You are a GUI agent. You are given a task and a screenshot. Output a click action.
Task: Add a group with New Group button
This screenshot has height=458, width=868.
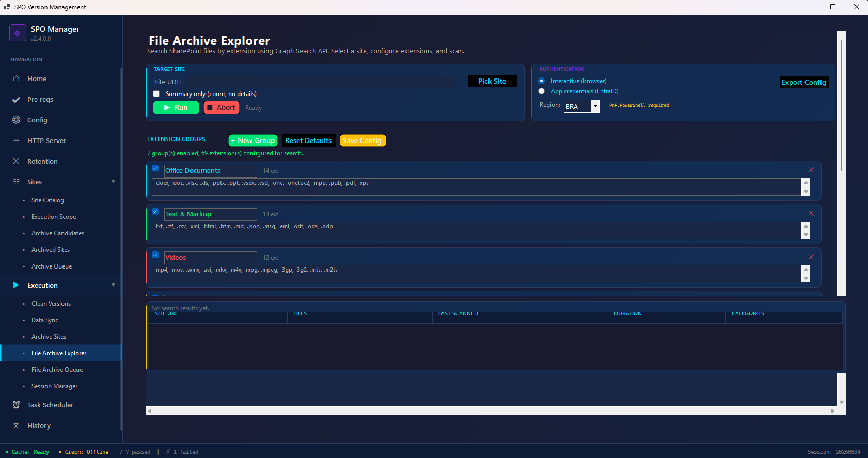[x=253, y=140]
